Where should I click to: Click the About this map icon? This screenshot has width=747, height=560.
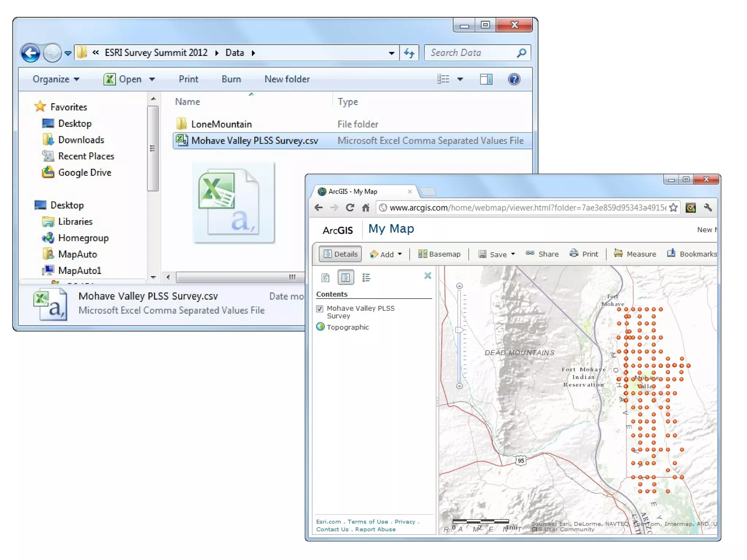[x=325, y=277]
